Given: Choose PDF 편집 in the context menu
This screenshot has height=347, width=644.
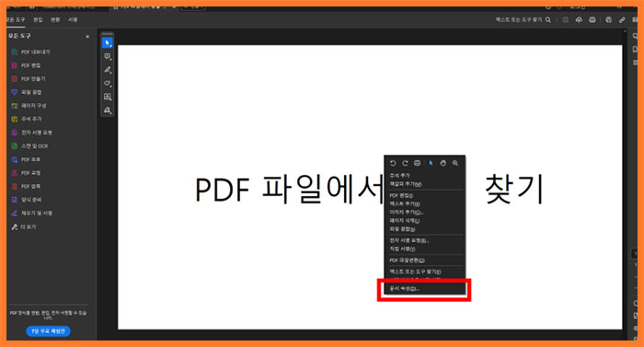Looking at the screenshot, I should coord(401,196).
